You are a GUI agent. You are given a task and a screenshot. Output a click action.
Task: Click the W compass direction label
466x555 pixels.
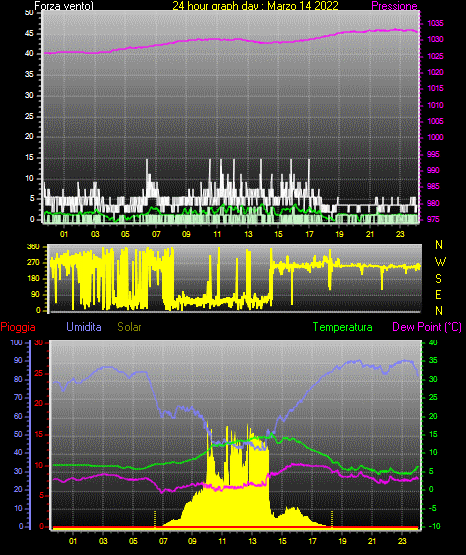pos(440,262)
